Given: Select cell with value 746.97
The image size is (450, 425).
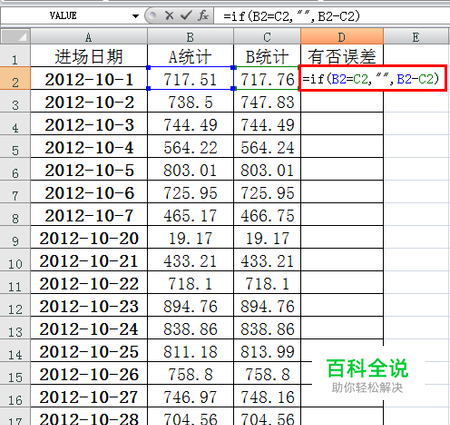Looking at the screenshot, I should pyautogui.click(x=190, y=396).
